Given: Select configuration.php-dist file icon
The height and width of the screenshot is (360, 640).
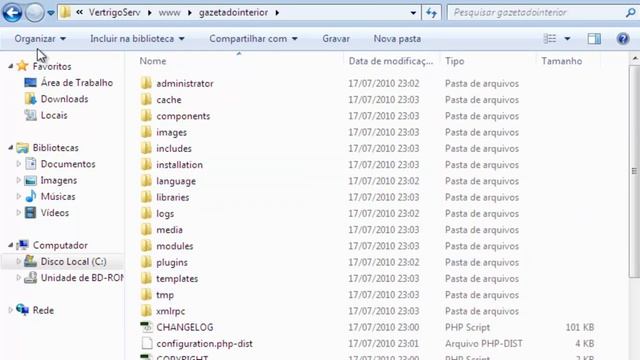Looking at the screenshot, I should point(147,343).
